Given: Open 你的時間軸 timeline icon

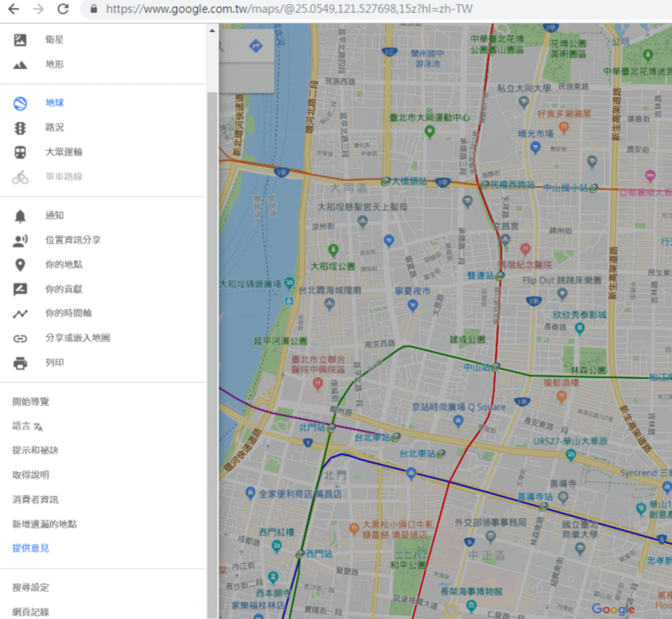Looking at the screenshot, I should [x=21, y=313].
